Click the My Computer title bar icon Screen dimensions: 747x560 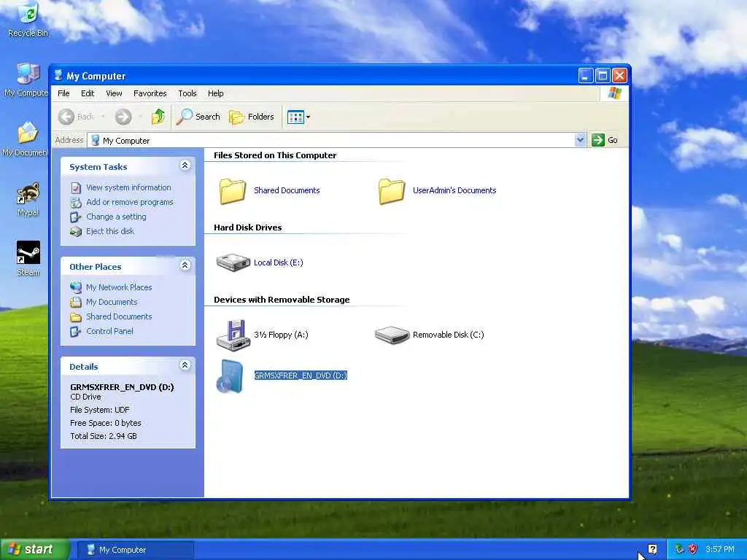point(58,75)
